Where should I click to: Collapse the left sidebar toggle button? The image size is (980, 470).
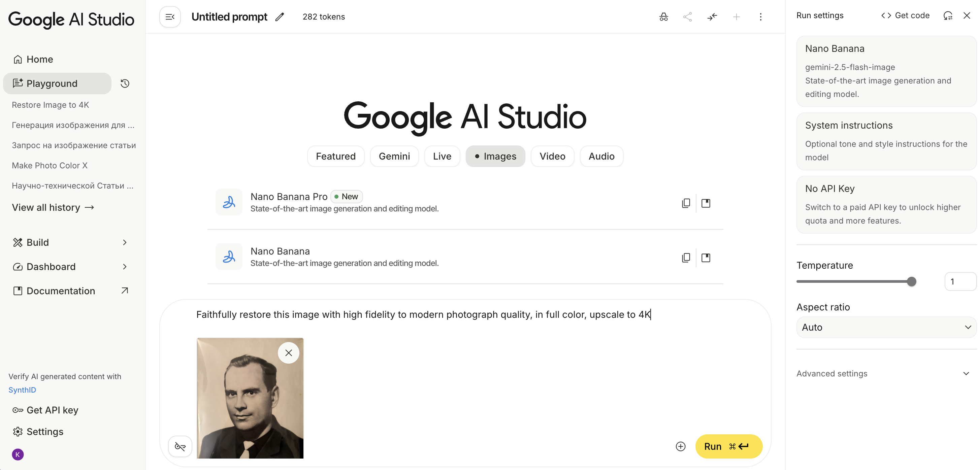[x=170, y=17]
